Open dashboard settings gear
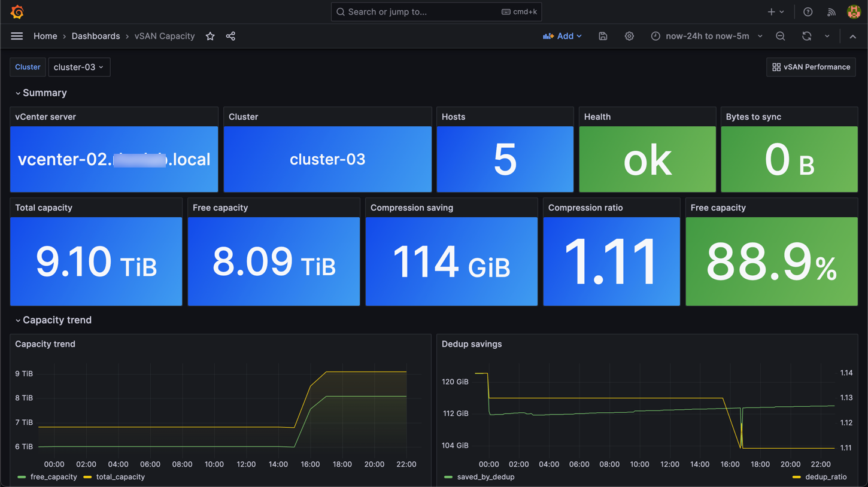This screenshot has width=868, height=487. point(629,36)
